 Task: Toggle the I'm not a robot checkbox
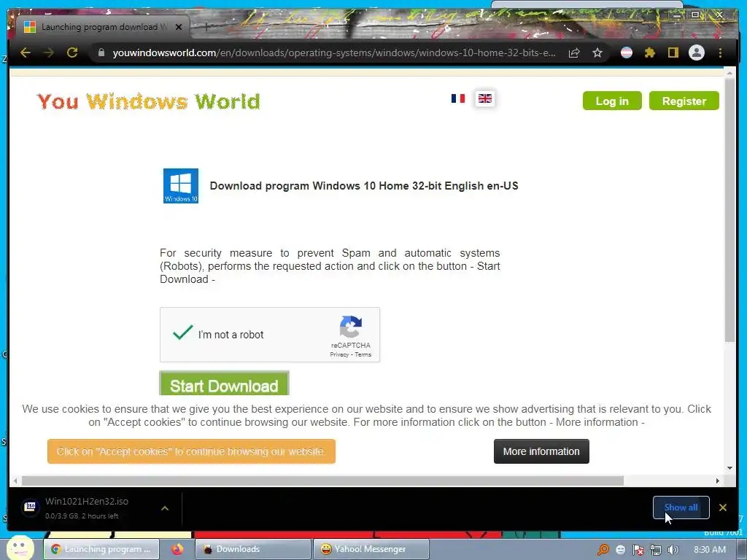pyautogui.click(x=183, y=332)
